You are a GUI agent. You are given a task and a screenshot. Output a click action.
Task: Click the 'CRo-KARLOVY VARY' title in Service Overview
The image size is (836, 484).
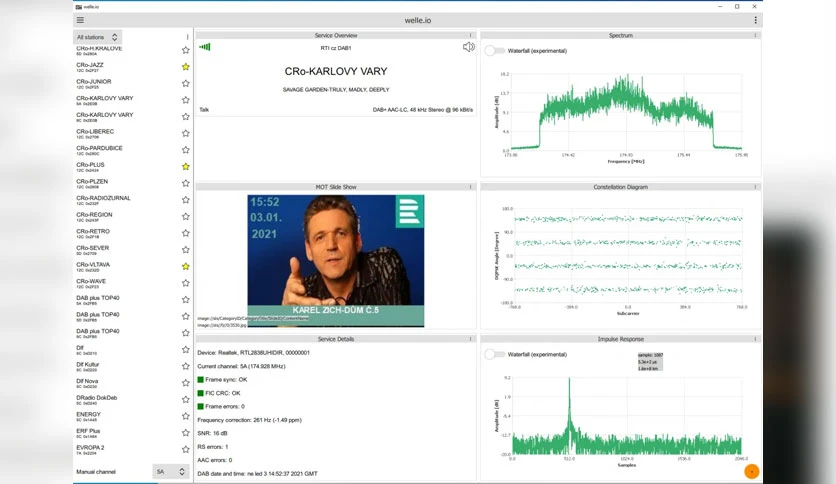coord(336,71)
